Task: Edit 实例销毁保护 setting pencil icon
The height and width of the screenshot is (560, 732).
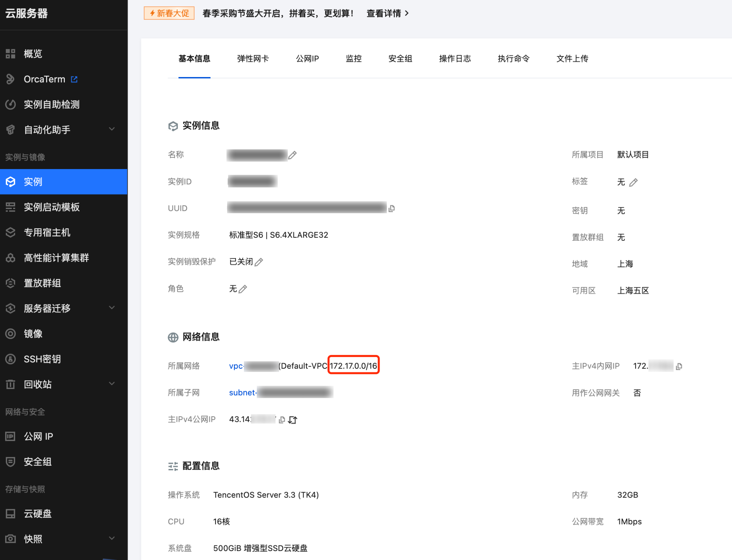Action: [x=259, y=262]
